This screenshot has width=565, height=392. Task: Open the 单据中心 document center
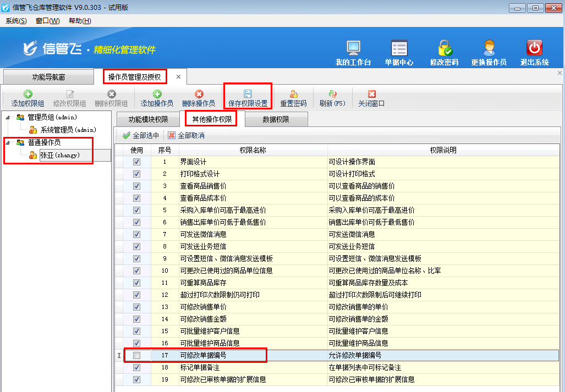point(399,53)
